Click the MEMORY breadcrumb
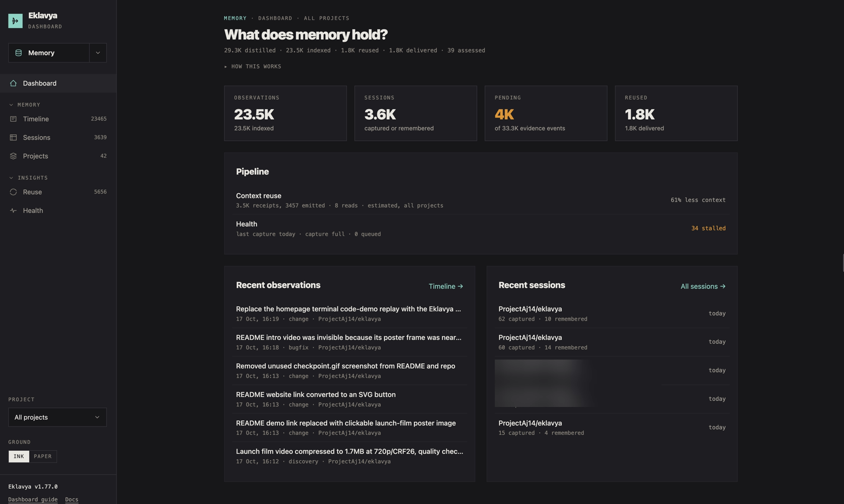The width and height of the screenshot is (844, 504). tap(235, 18)
